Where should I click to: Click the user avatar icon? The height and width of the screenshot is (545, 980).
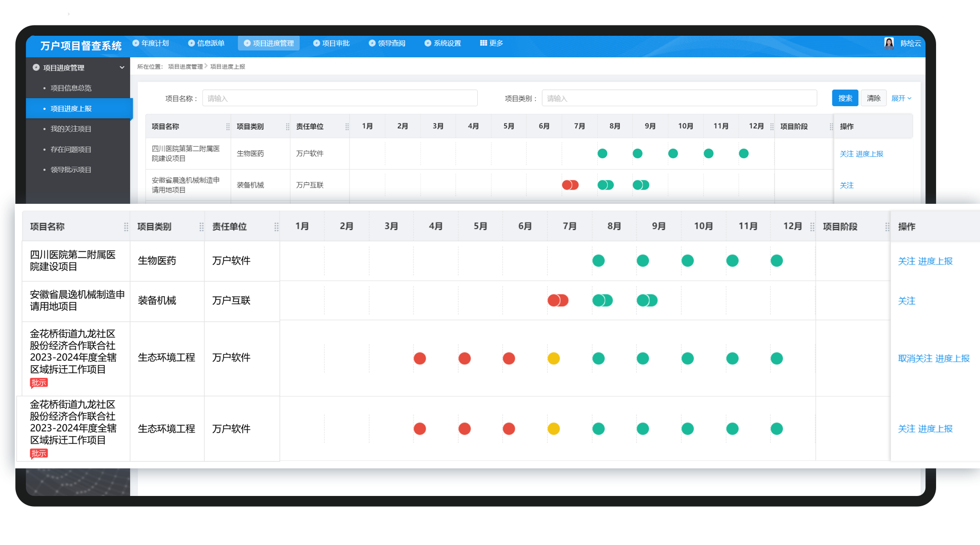pyautogui.click(x=889, y=43)
